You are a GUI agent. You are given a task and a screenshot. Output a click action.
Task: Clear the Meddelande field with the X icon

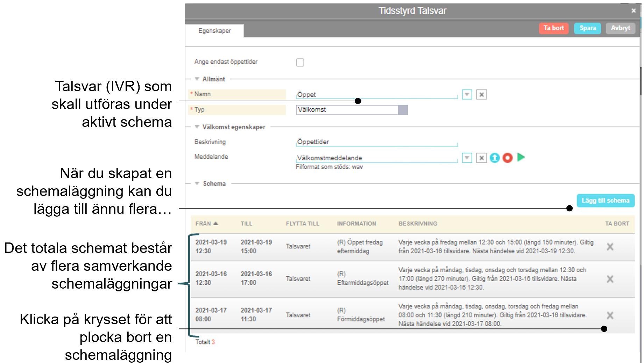click(x=481, y=158)
